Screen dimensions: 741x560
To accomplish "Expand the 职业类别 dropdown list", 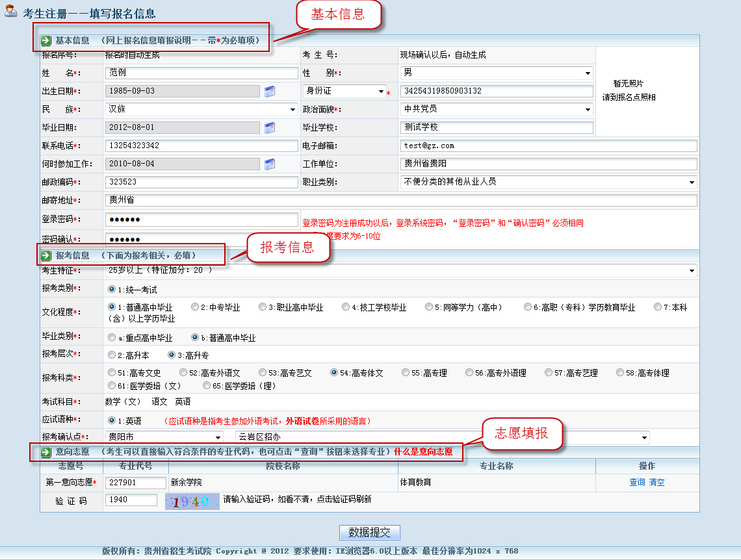I will point(691,183).
